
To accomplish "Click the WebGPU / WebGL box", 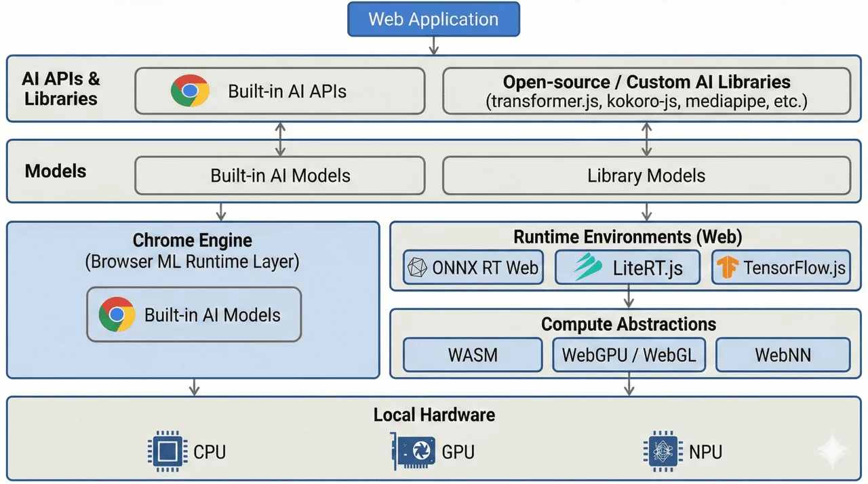I will pos(628,355).
